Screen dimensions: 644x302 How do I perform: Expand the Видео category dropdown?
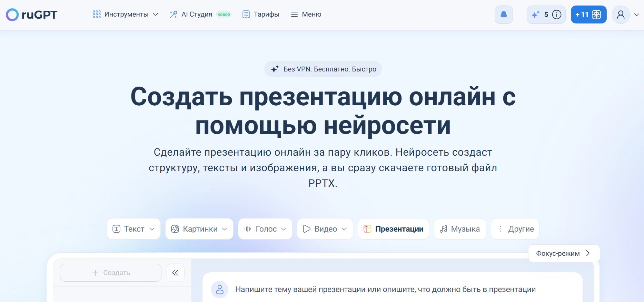325,229
